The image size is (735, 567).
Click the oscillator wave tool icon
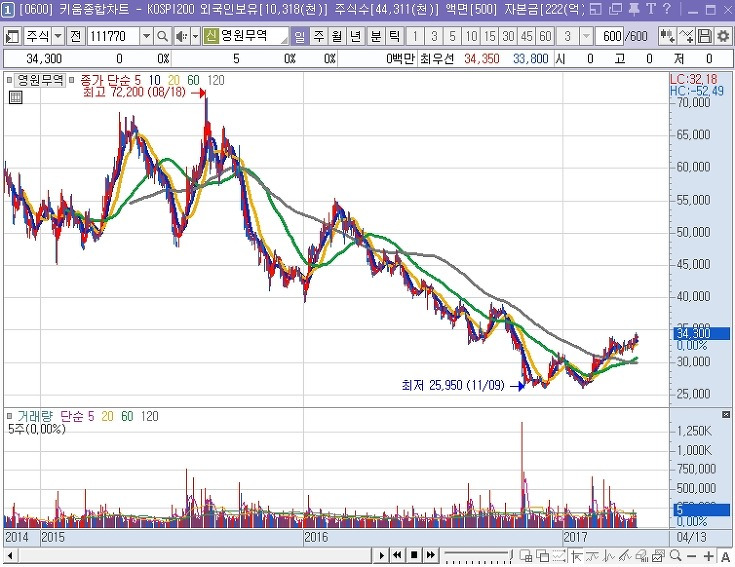tap(609, 556)
